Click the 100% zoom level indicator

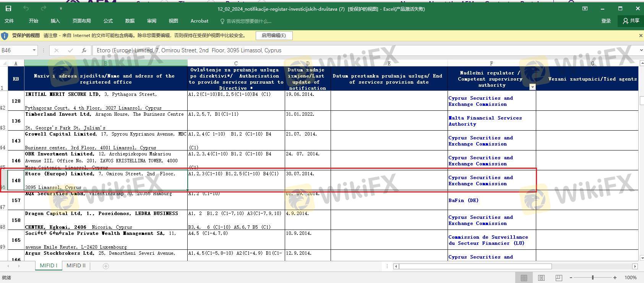630,278
